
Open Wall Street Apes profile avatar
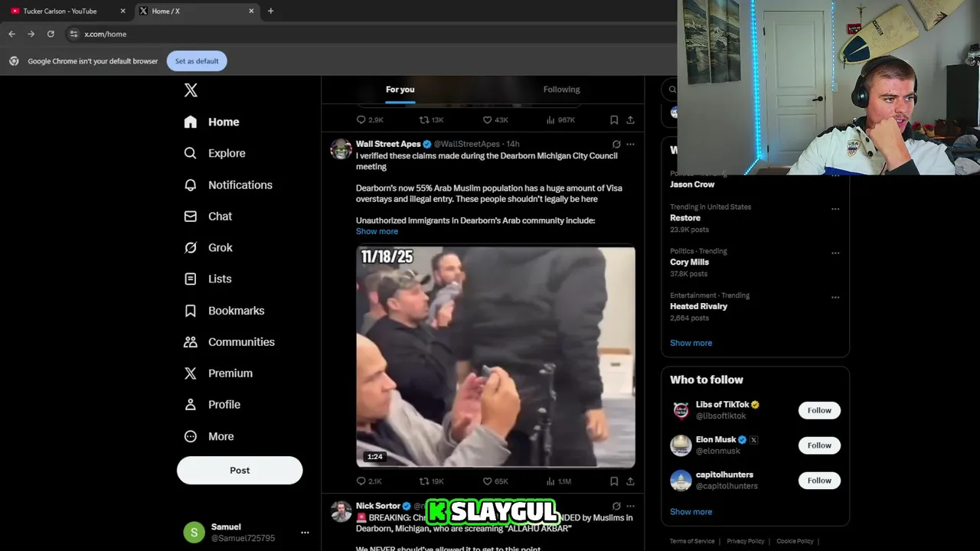pos(341,149)
